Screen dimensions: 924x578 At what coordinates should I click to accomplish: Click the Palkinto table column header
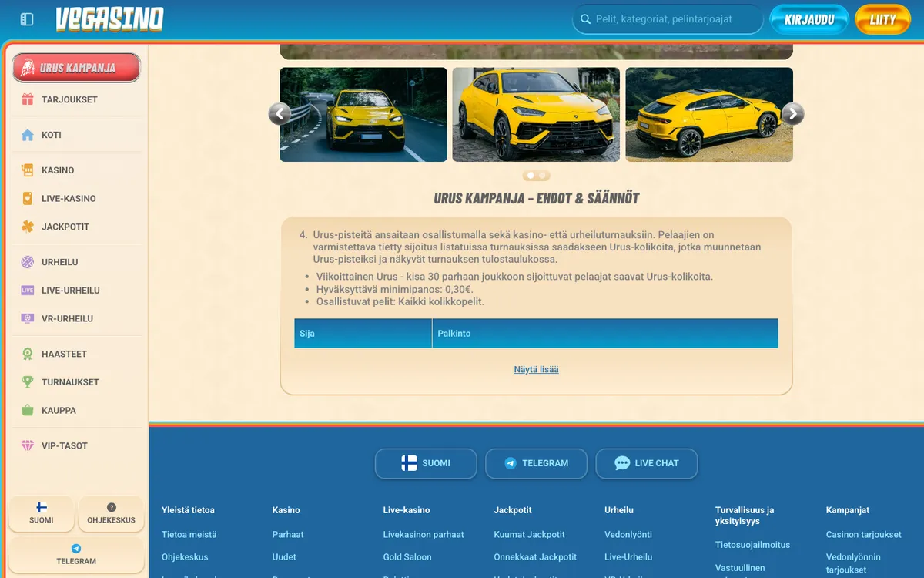click(x=605, y=334)
